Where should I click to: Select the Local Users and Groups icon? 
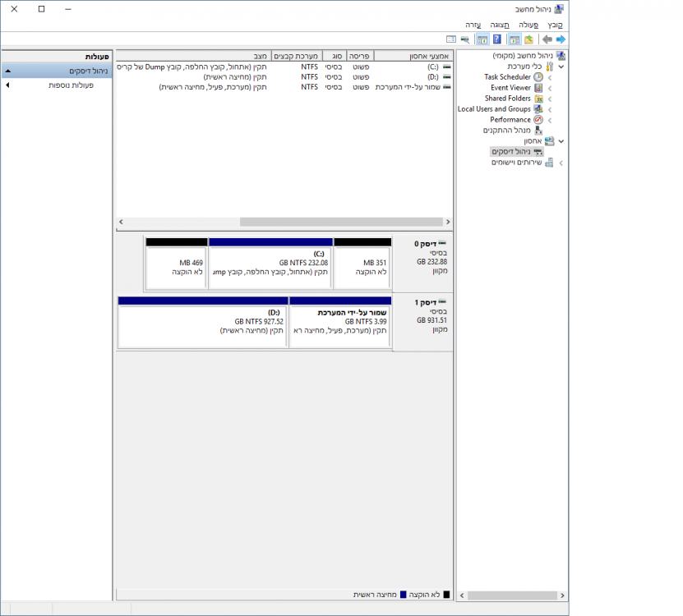click(x=539, y=109)
